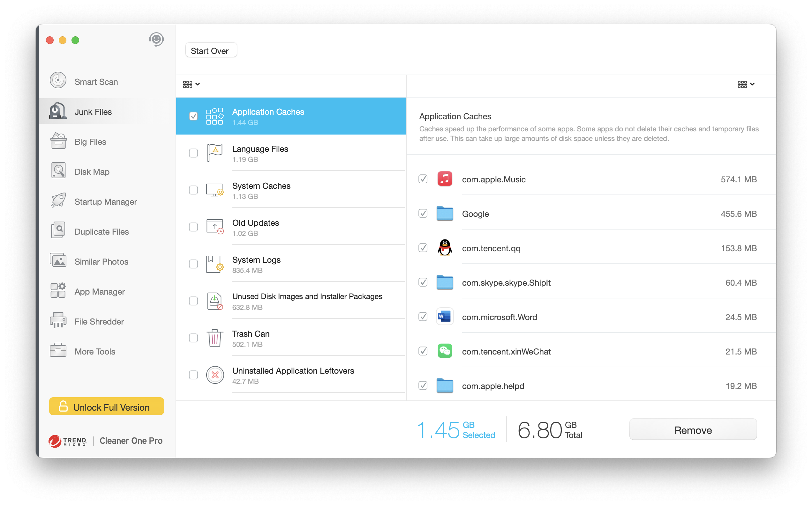
Task: Go to Duplicate Files section
Action: [101, 232]
